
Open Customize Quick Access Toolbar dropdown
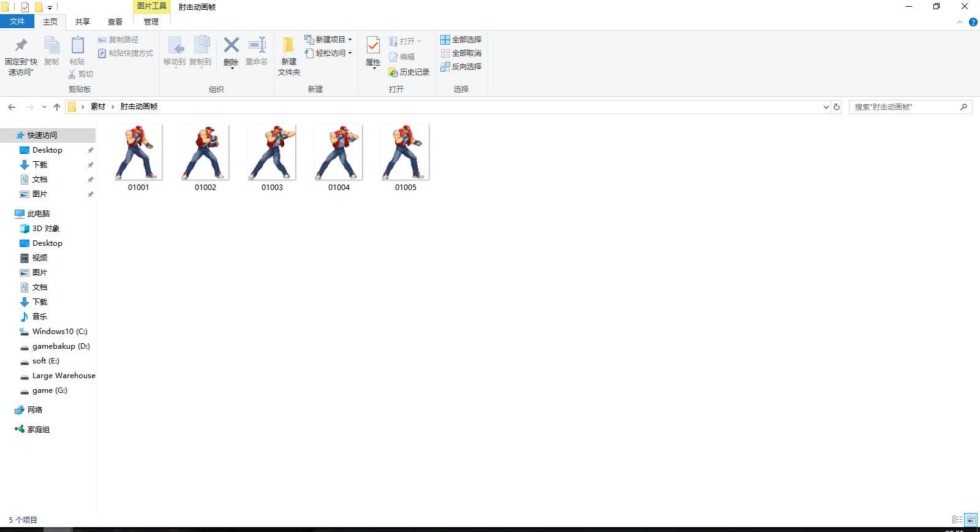50,8
